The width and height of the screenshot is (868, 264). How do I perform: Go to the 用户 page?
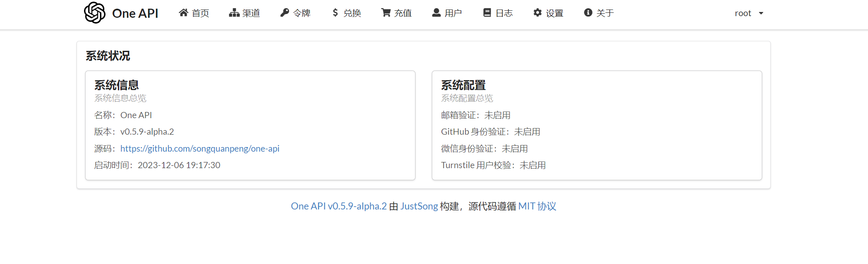[447, 13]
